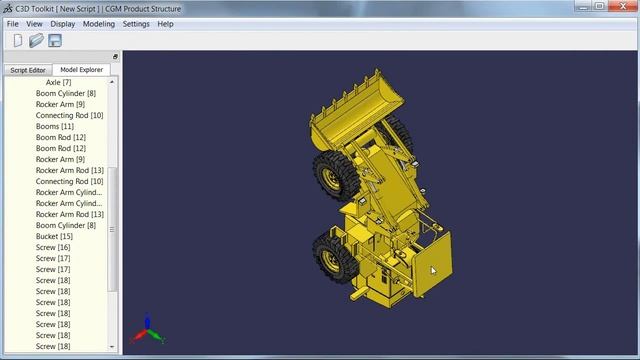
Task: Open the File menu
Action: pyautogui.click(x=13, y=24)
